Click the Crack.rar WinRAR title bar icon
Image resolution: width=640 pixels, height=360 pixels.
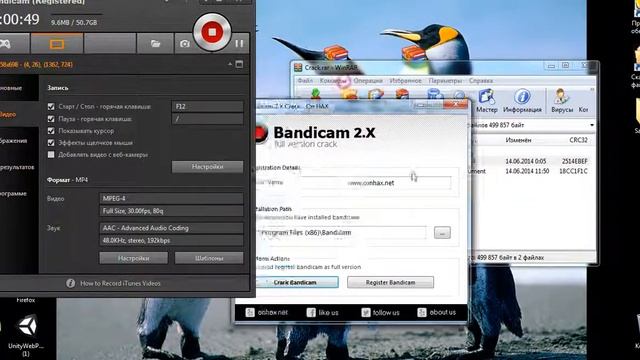click(298, 67)
